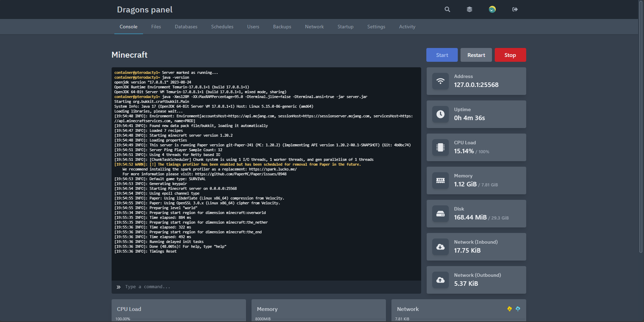Screen dimensions: 644x322
Task: Click the yellow timings profiler warning line
Action: [x=238, y=165]
